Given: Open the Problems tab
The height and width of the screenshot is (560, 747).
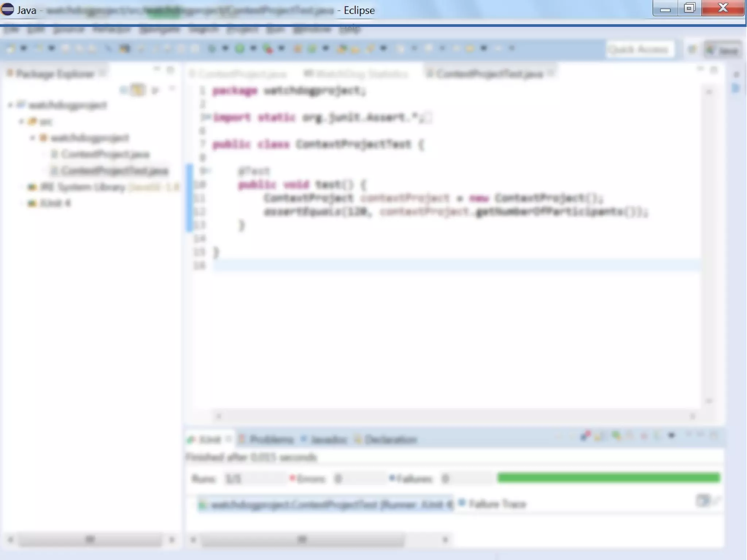Looking at the screenshot, I should (271, 439).
